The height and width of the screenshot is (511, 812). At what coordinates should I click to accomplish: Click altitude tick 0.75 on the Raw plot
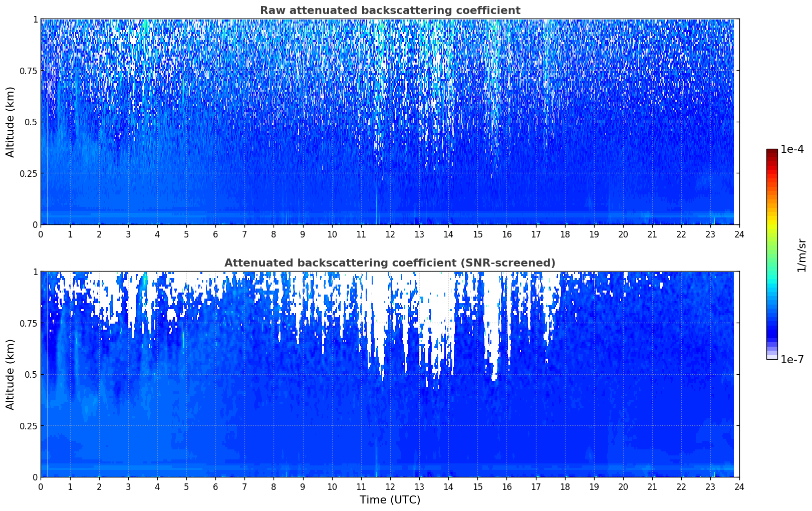[29, 71]
